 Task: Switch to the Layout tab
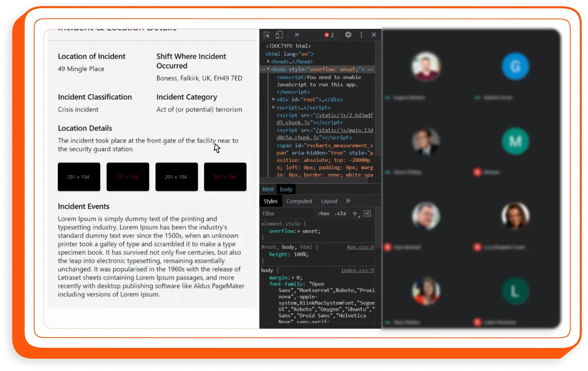point(329,201)
